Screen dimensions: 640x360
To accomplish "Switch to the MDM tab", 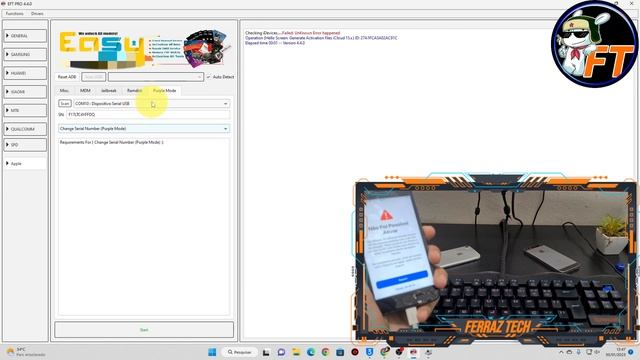I will [85, 91].
